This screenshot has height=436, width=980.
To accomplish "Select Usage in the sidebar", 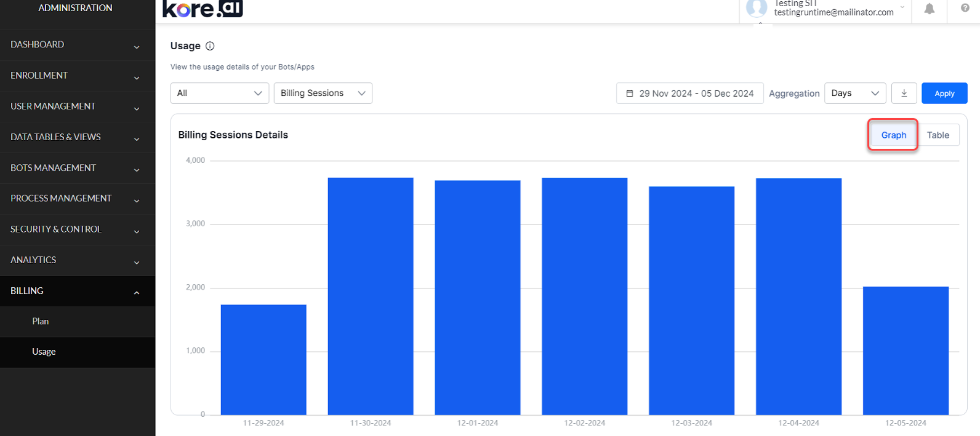I will coord(44,352).
